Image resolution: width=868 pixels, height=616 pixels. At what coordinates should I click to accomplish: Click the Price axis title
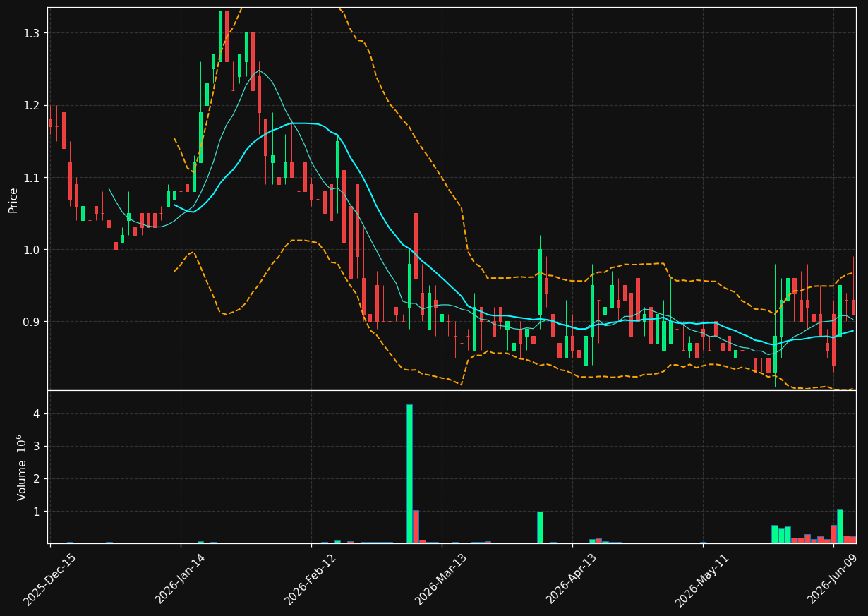13,200
